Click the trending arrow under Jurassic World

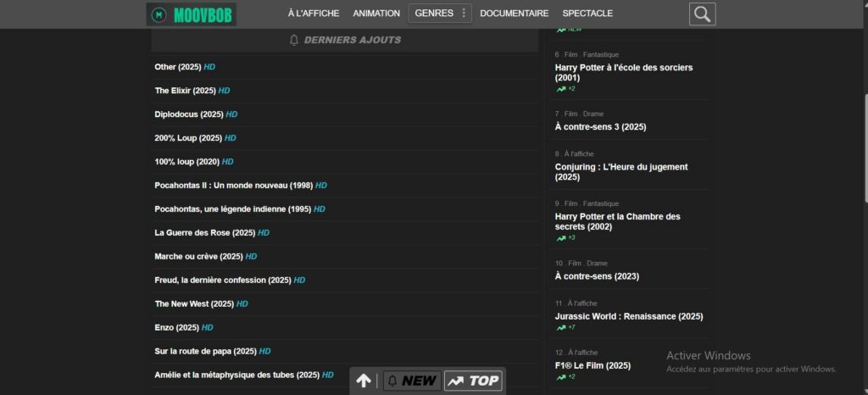click(560, 327)
